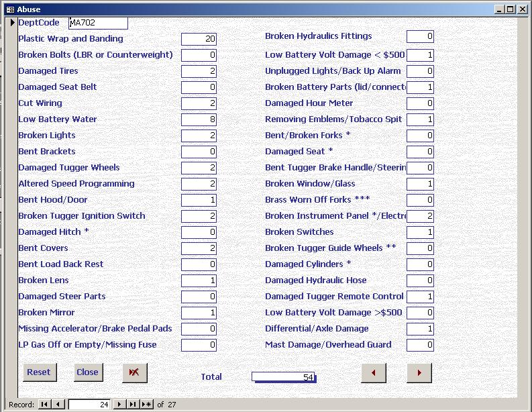Click Brass Worn Off Forks field
The width and height of the screenshot is (532, 412).
(x=420, y=200)
